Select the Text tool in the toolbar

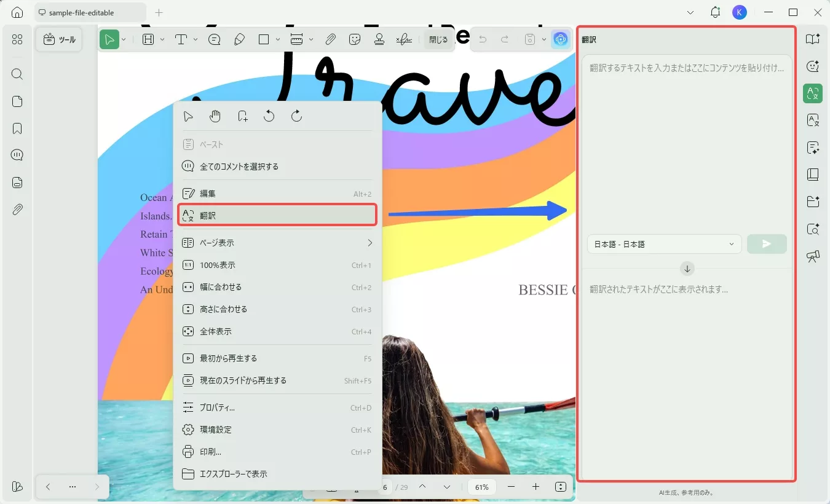pyautogui.click(x=182, y=39)
